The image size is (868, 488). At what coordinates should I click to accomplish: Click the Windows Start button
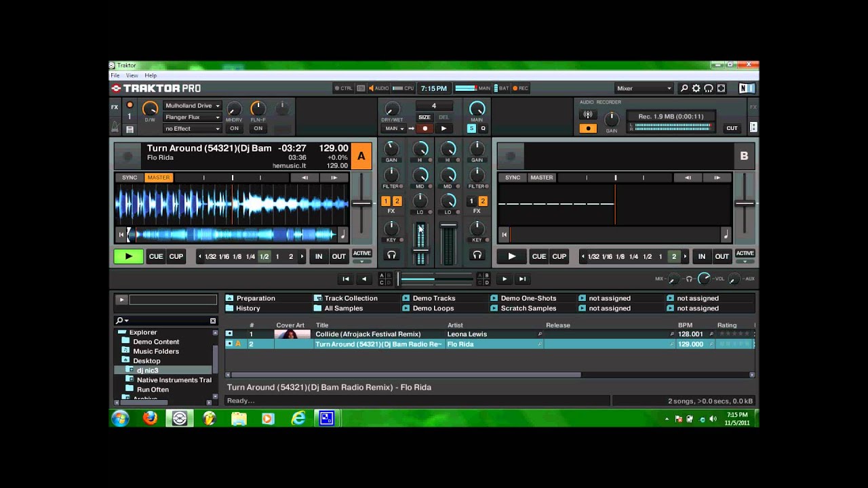[121, 418]
